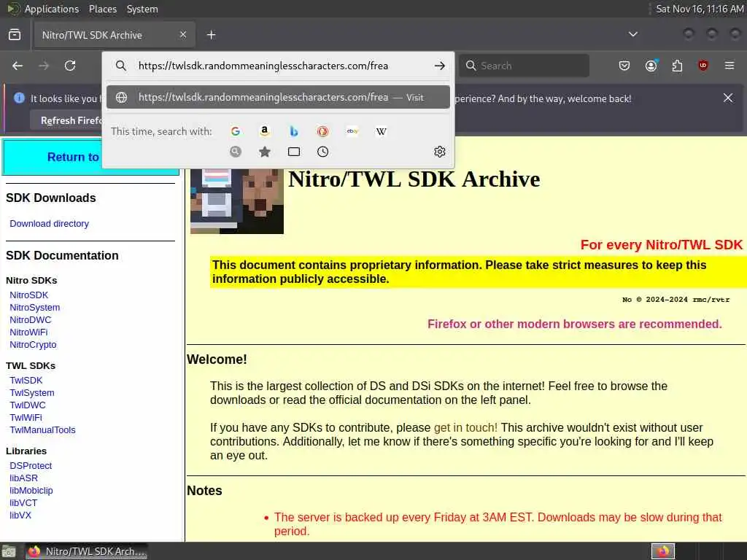This screenshot has width=747, height=560.
Task: Open the TwlSystem link
Action: [x=32, y=393]
